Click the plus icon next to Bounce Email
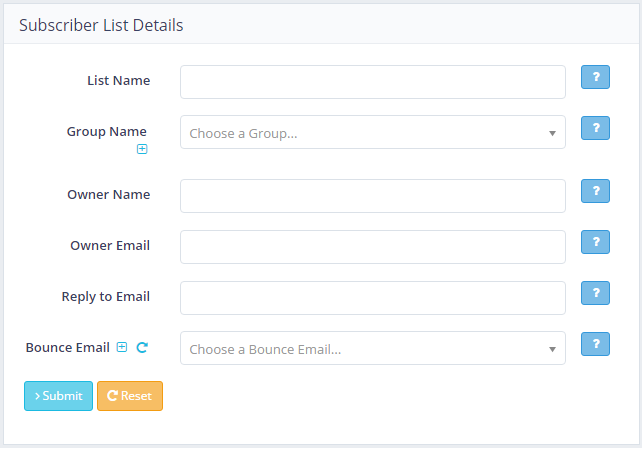642x450 pixels. pyautogui.click(x=122, y=347)
